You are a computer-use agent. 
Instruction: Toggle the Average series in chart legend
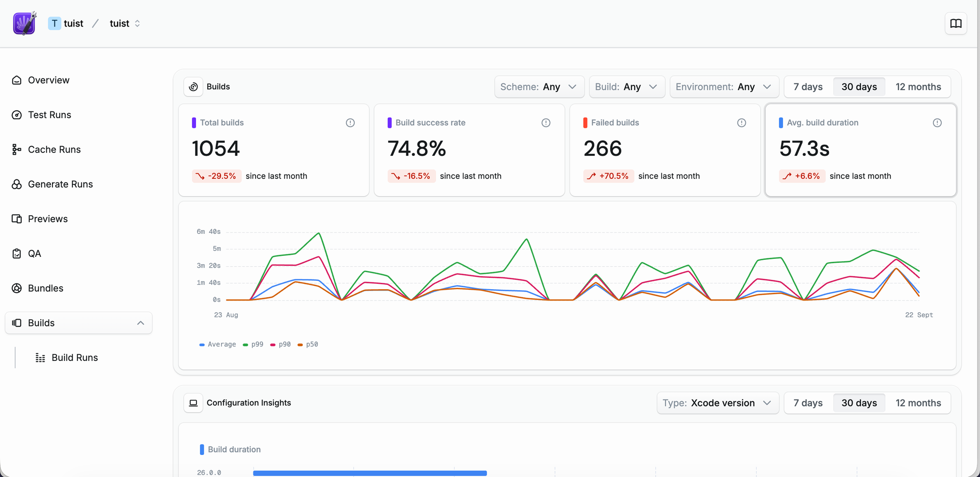pyautogui.click(x=218, y=345)
